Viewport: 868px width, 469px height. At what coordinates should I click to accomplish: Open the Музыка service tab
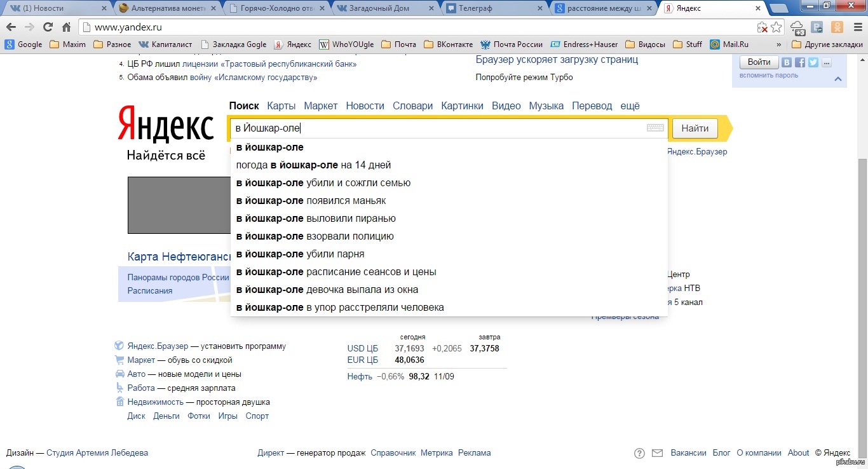pos(546,106)
